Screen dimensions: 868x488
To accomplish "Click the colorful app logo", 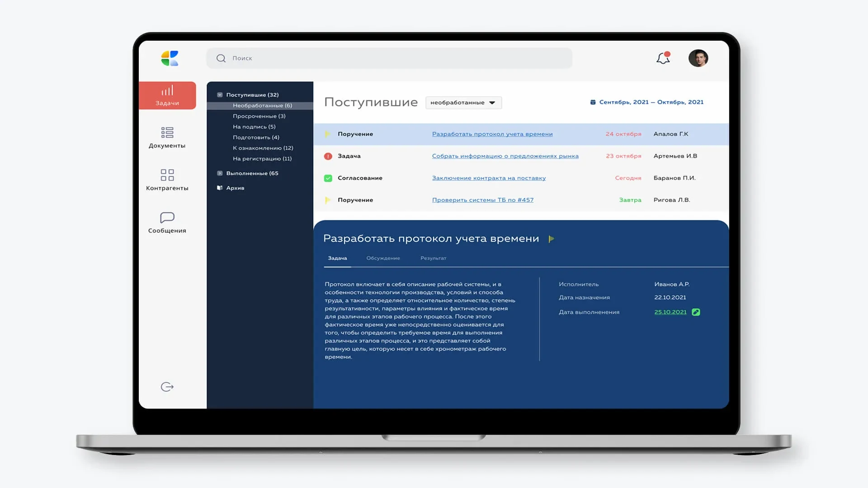I will tap(170, 58).
